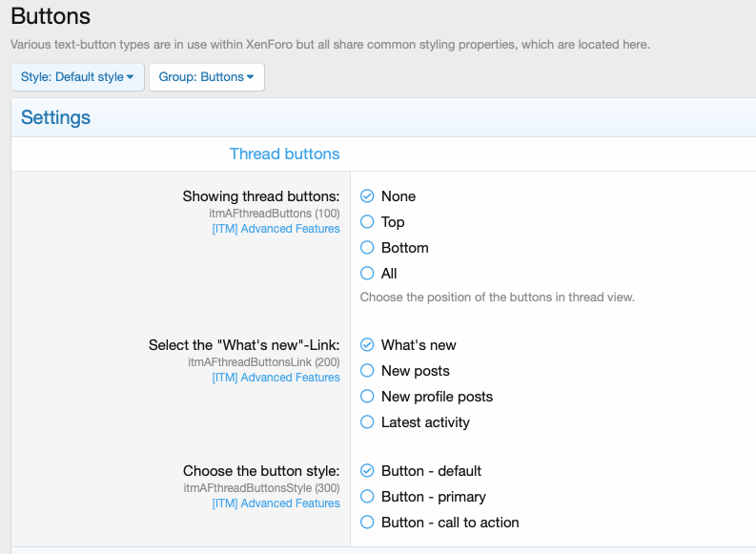Select the "None" thread buttons option
Viewport: 756px width, 554px height.
tap(367, 196)
